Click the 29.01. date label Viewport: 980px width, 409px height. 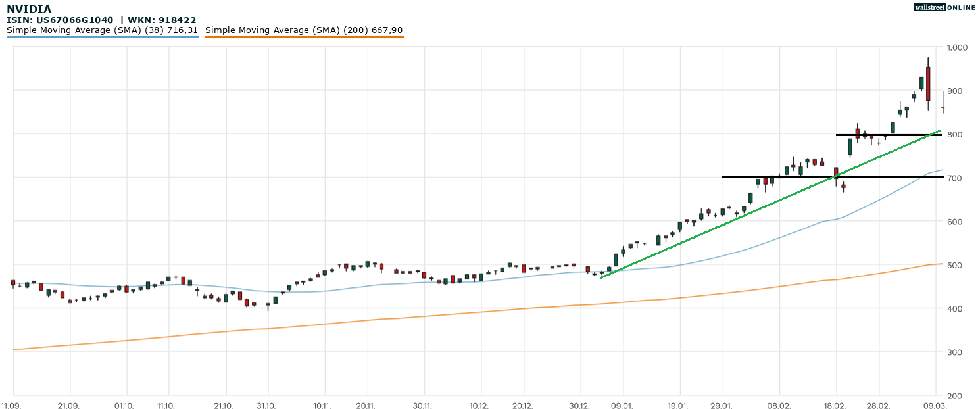[x=722, y=406]
